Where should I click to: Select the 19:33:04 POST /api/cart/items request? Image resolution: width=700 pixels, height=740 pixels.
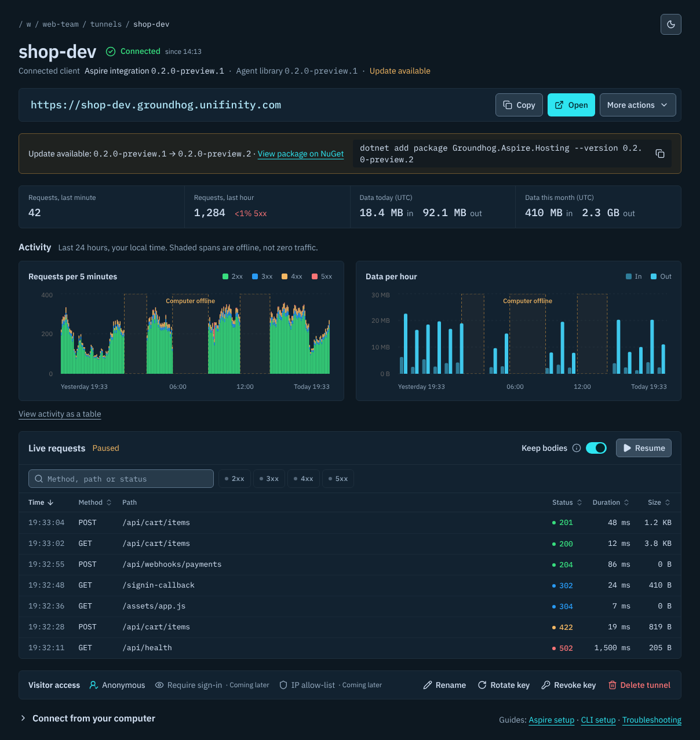[350, 523]
